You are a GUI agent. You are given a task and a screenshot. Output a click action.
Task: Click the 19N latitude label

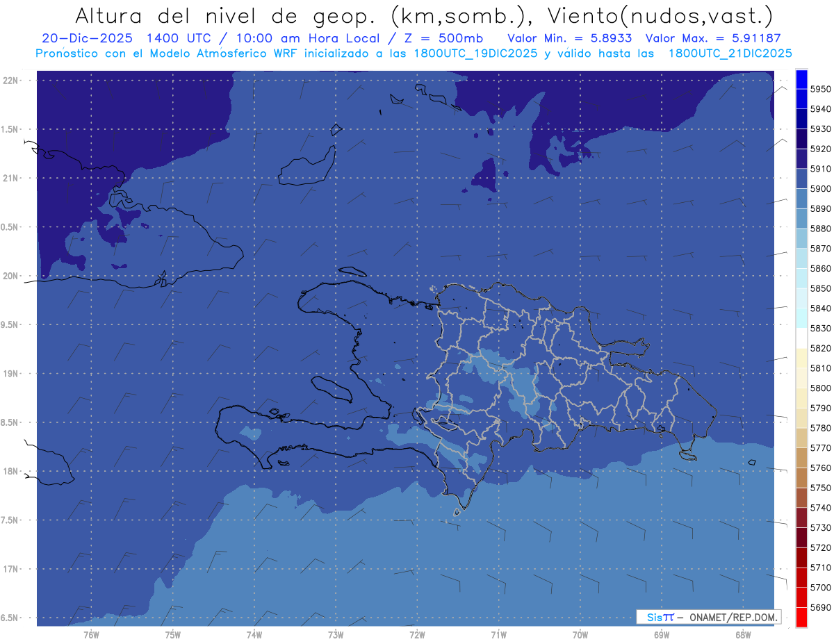[10, 374]
